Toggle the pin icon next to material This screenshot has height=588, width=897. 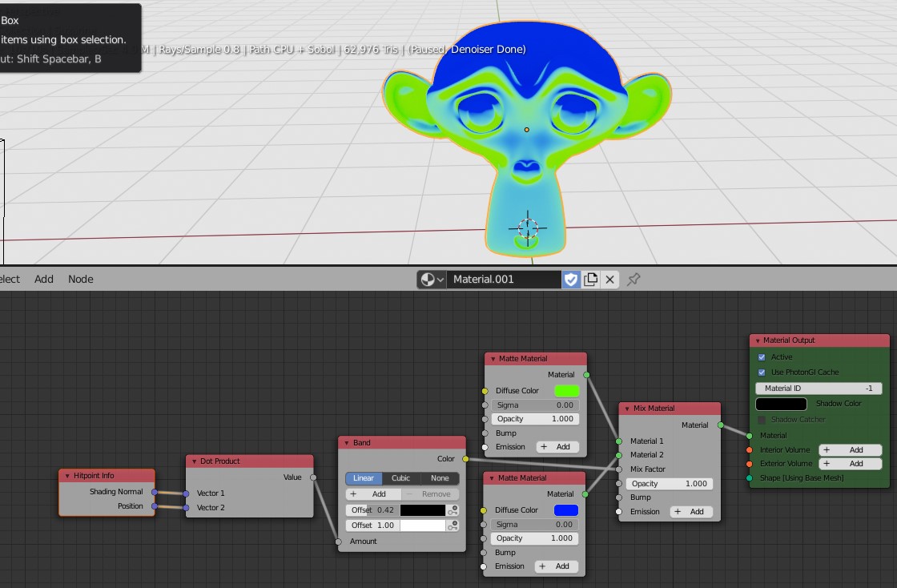point(634,280)
